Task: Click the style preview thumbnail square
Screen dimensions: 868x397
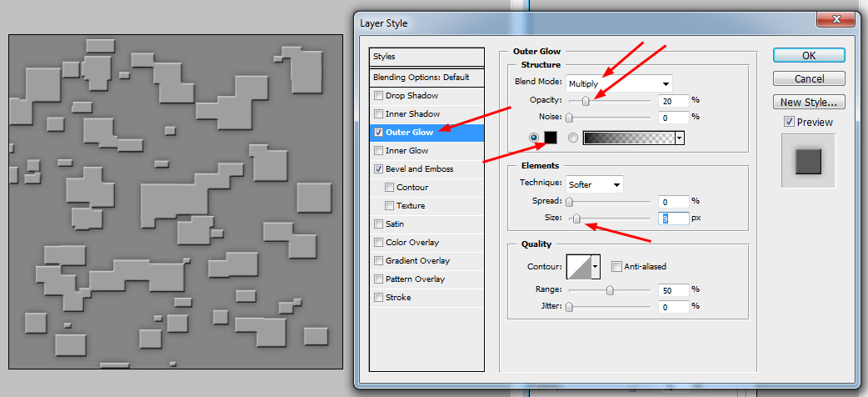Action: 808,161
